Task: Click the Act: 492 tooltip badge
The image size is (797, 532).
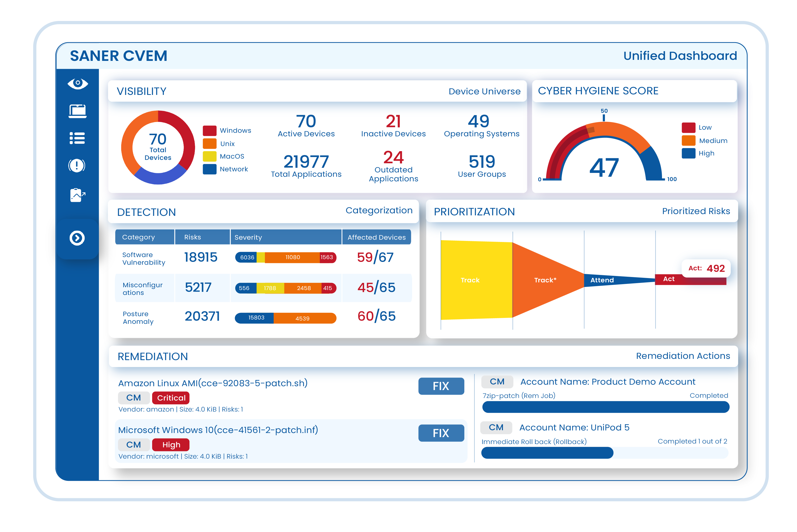Action: click(x=706, y=268)
